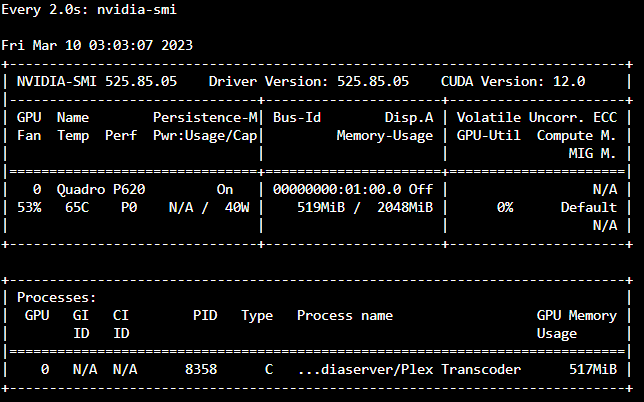Click the 'MIG M.' column header
This screenshot has width=644, height=402.
click(x=593, y=154)
